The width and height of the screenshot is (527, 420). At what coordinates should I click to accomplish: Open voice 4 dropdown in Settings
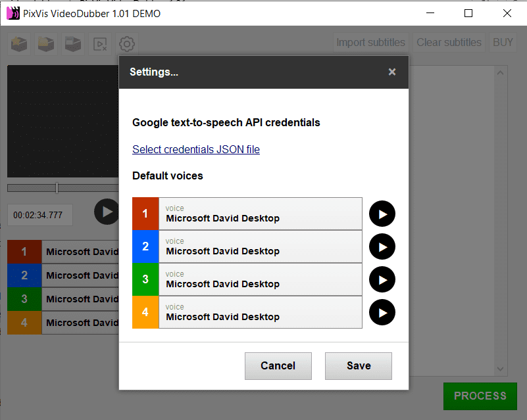point(261,313)
